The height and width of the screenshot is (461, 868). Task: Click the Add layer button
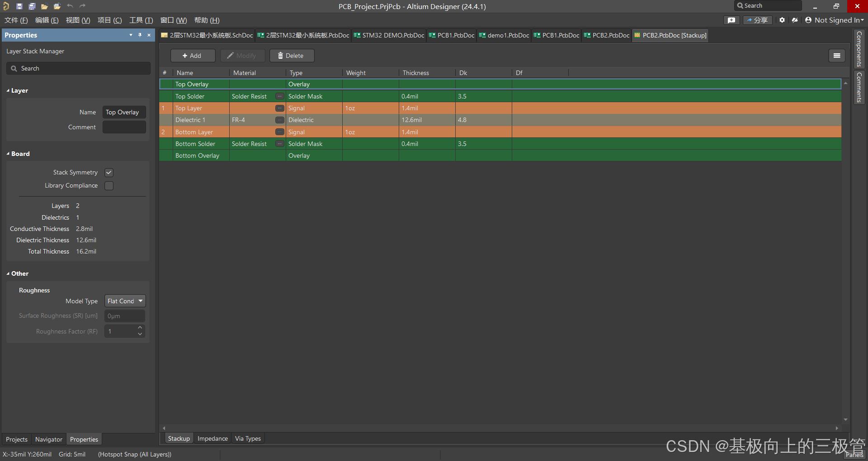click(193, 56)
